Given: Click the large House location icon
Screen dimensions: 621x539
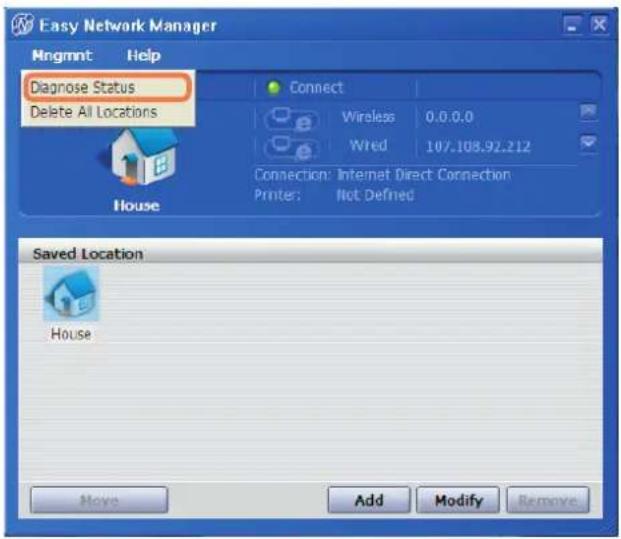Looking at the screenshot, I should (138, 157).
